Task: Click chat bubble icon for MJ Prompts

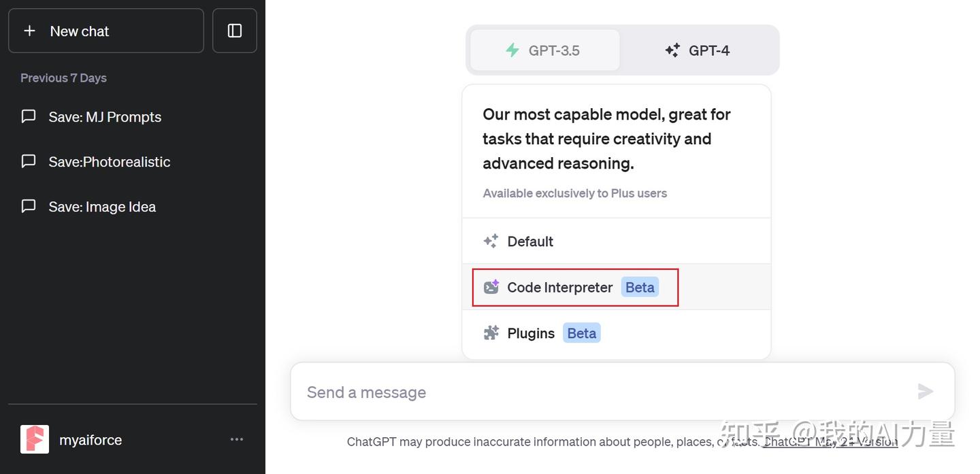Action: 29,116
